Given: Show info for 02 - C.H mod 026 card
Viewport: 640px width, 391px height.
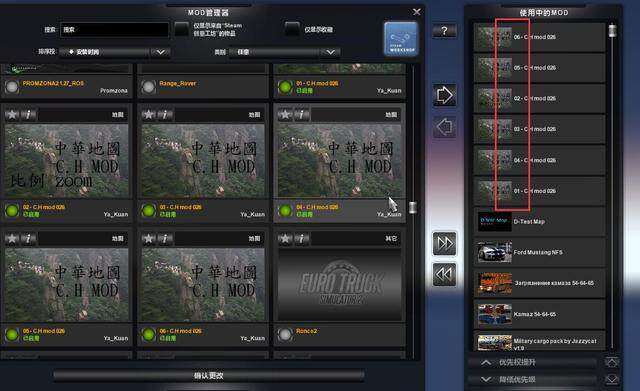Looking at the screenshot, I should [x=28, y=115].
